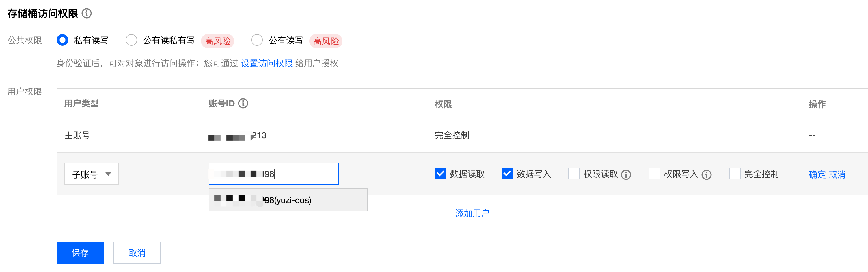
Task: Click info icon next to 账号ID header
Action: pyautogui.click(x=243, y=103)
